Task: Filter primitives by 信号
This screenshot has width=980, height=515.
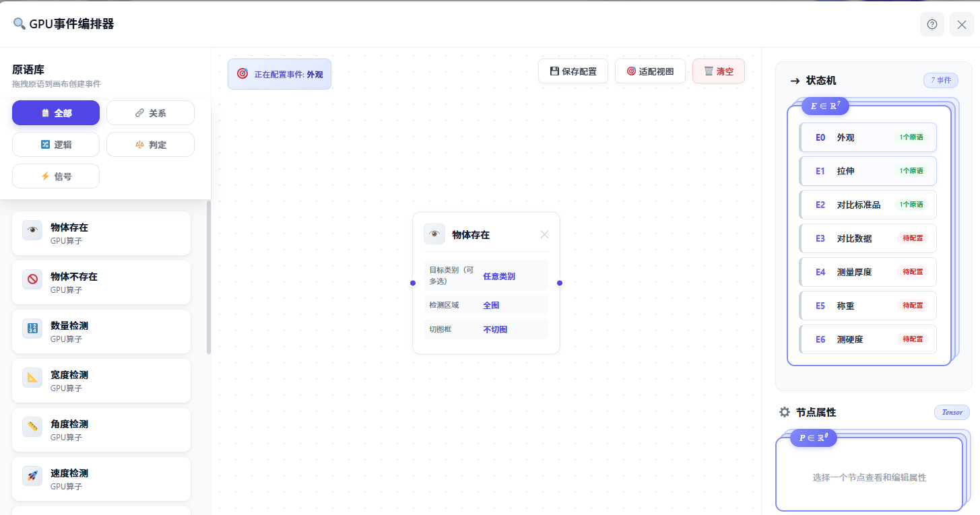Action: point(56,176)
